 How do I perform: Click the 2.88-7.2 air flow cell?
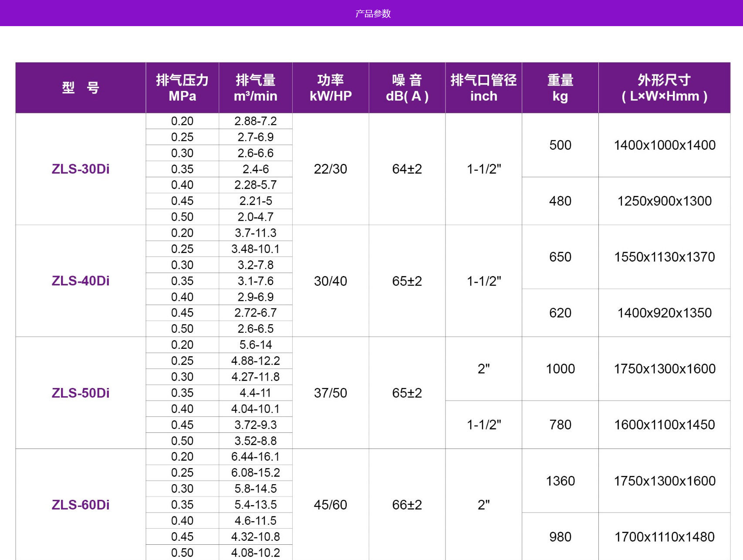click(x=256, y=121)
